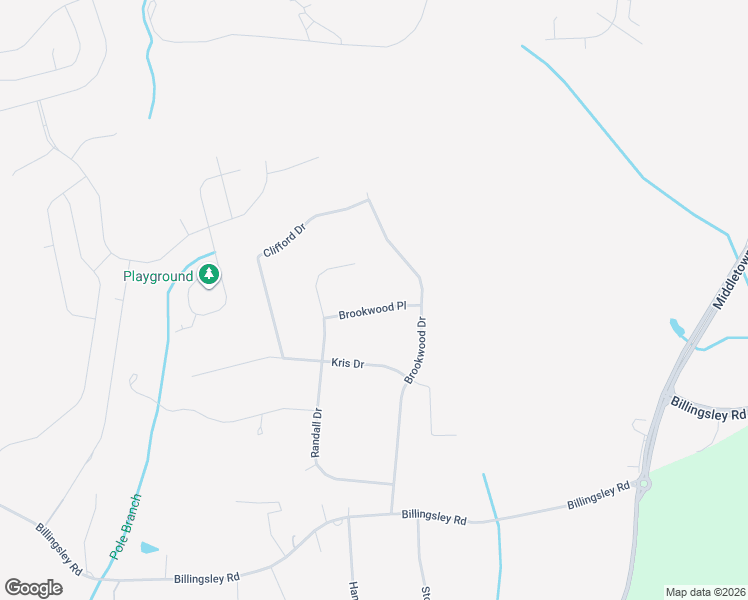Viewport: 748px width, 600px height.
Task: Select the Brookwood Pl street label
Action: (373, 310)
